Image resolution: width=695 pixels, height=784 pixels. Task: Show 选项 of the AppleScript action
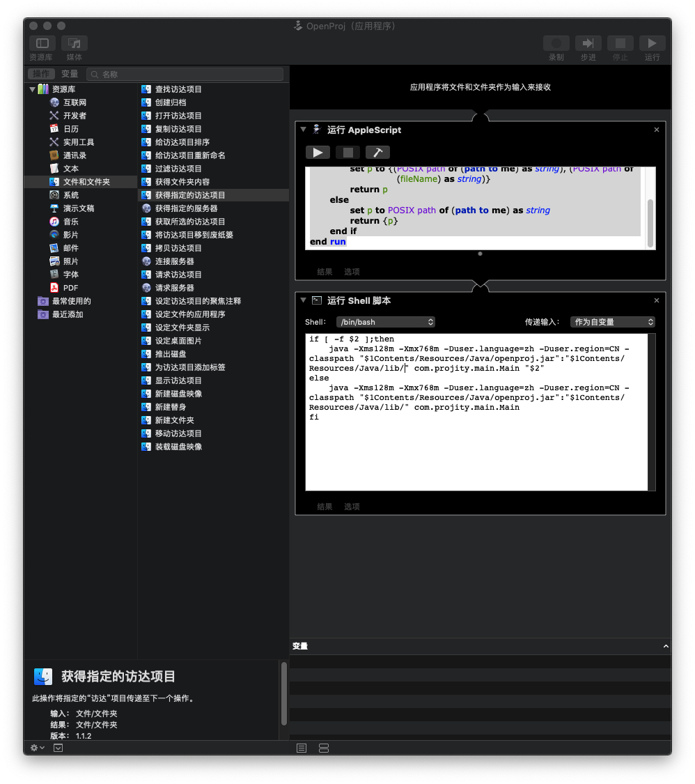click(x=352, y=272)
